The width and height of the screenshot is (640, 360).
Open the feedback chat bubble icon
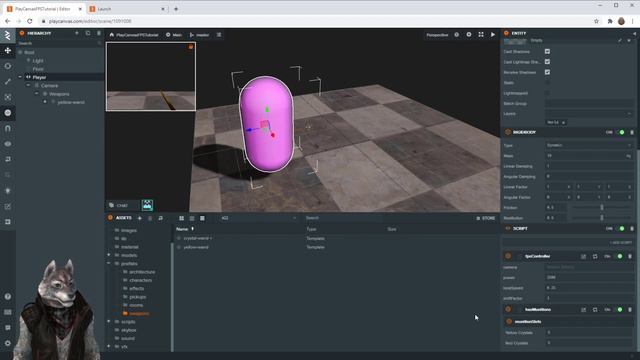click(8, 328)
